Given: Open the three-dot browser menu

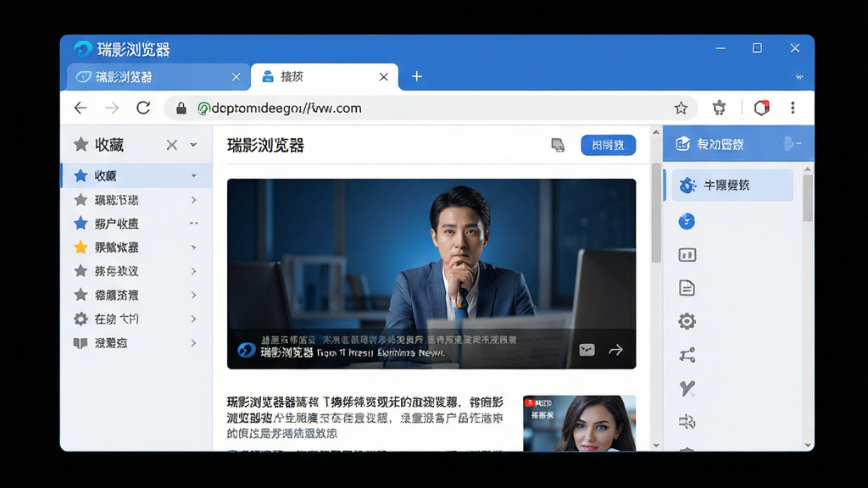Looking at the screenshot, I should pos(793,108).
